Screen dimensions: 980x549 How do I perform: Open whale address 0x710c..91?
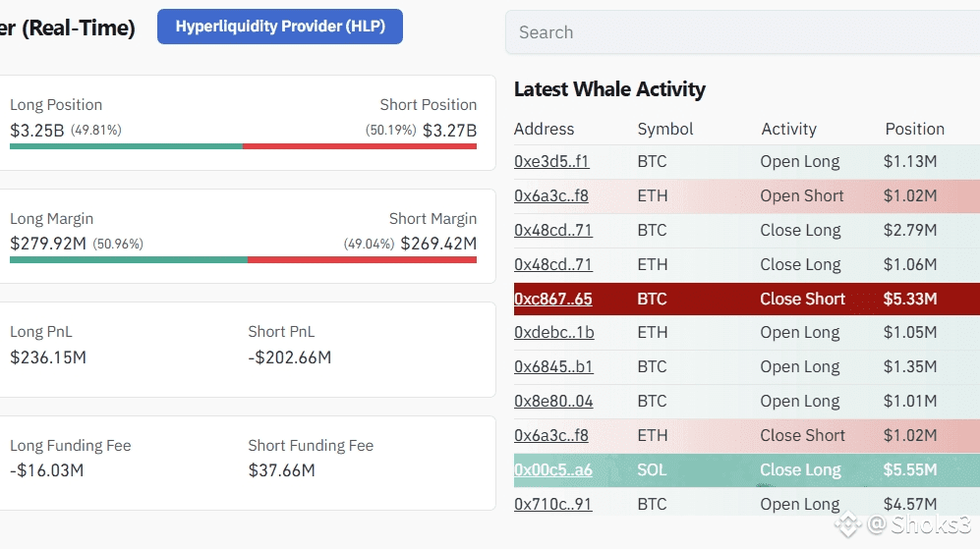552,504
